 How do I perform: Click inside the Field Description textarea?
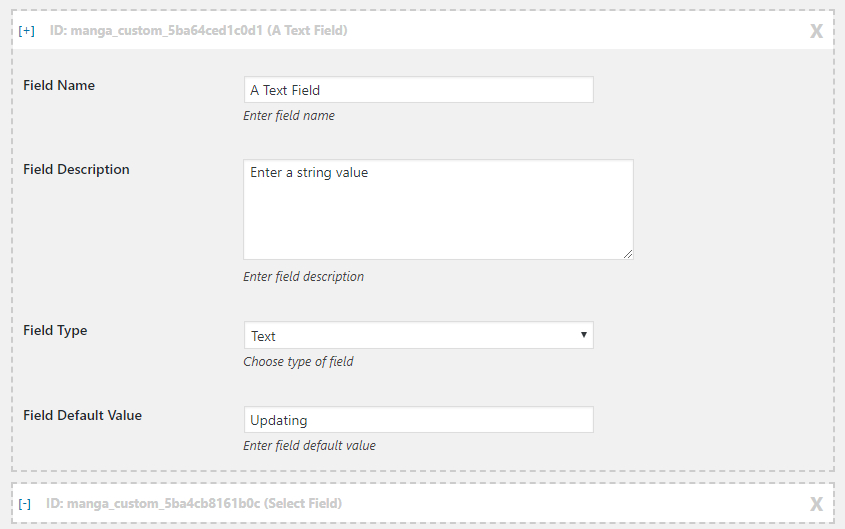[438, 210]
